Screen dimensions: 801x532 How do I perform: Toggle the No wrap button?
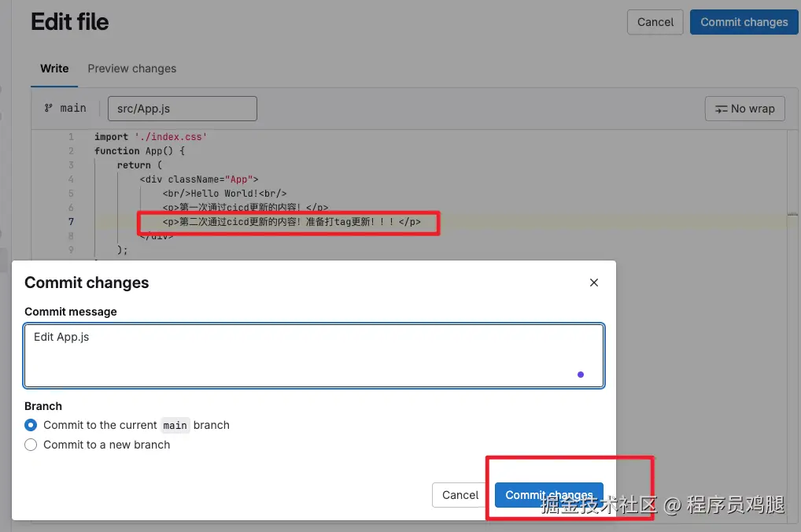pos(745,109)
